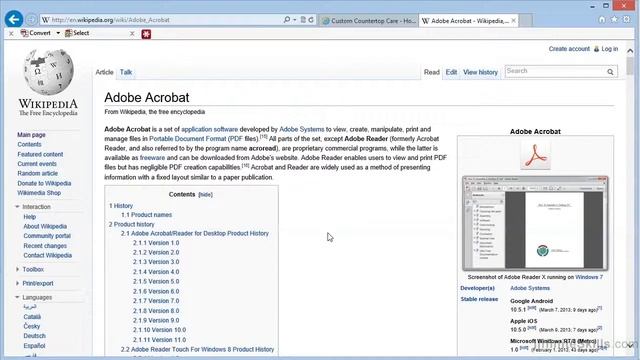Open a new blank browser tab
This screenshot has width=640, height=360.
click(525, 20)
